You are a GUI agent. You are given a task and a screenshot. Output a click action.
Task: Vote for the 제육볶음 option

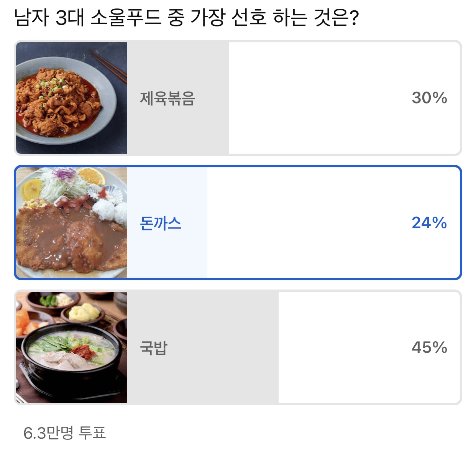[x=238, y=97]
